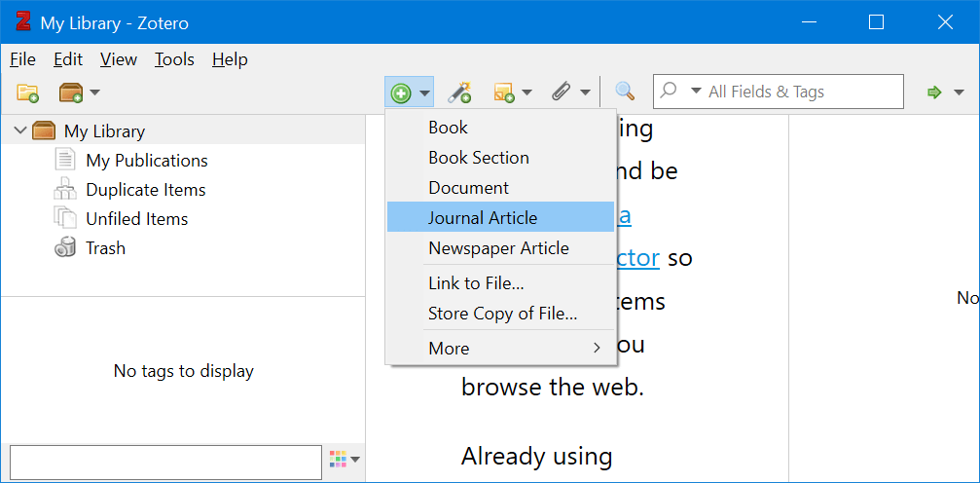Click the colored tag selector grid icon
Image resolution: width=980 pixels, height=483 pixels.
tap(338, 460)
